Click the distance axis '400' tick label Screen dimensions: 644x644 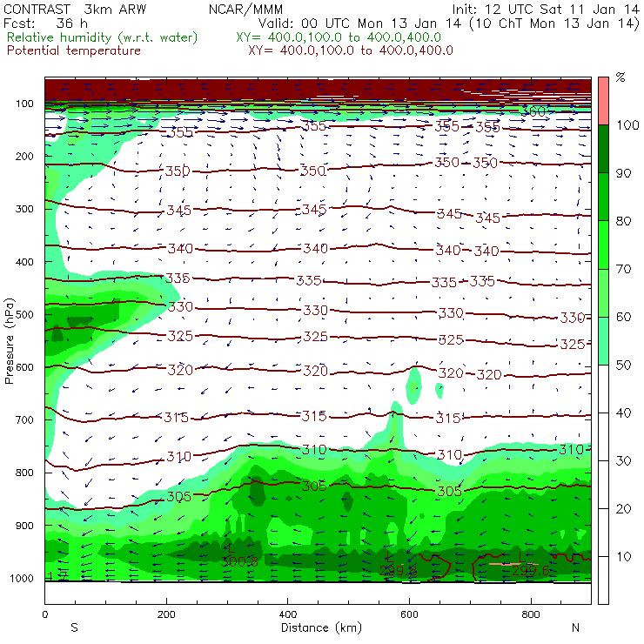(287, 614)
